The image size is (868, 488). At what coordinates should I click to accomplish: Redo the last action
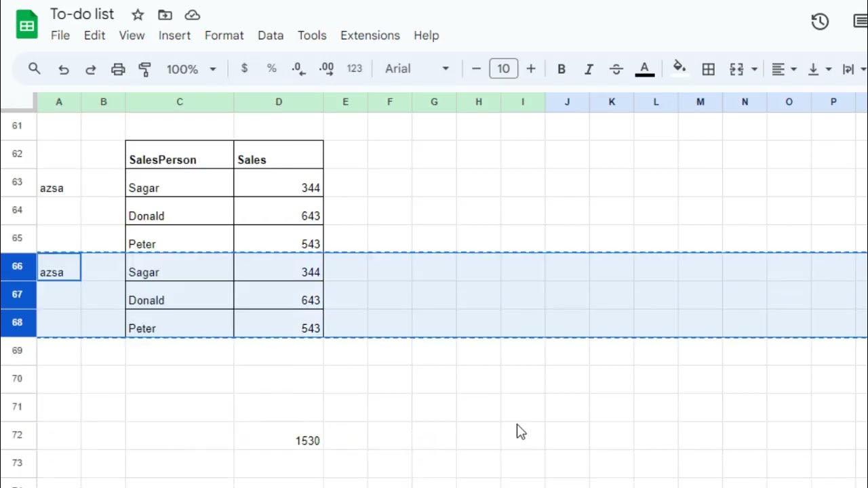coord(90,69)
